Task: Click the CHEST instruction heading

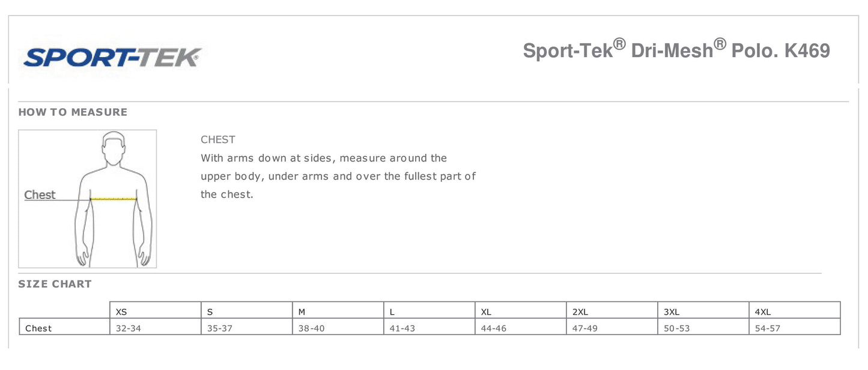Action: point(218,139)
